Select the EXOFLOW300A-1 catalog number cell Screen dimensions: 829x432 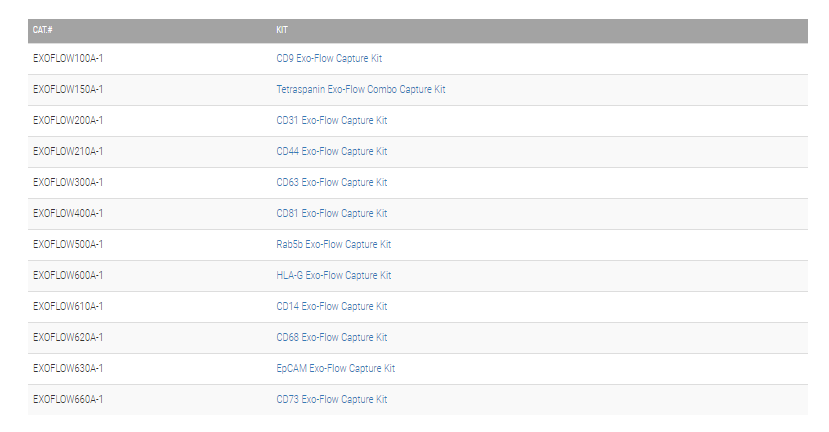(68, 183)
